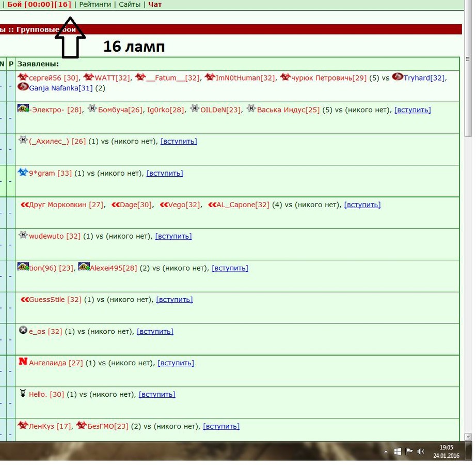Open the Рейтинги menu item
The image size is (476, 465).
pos(95,5)
